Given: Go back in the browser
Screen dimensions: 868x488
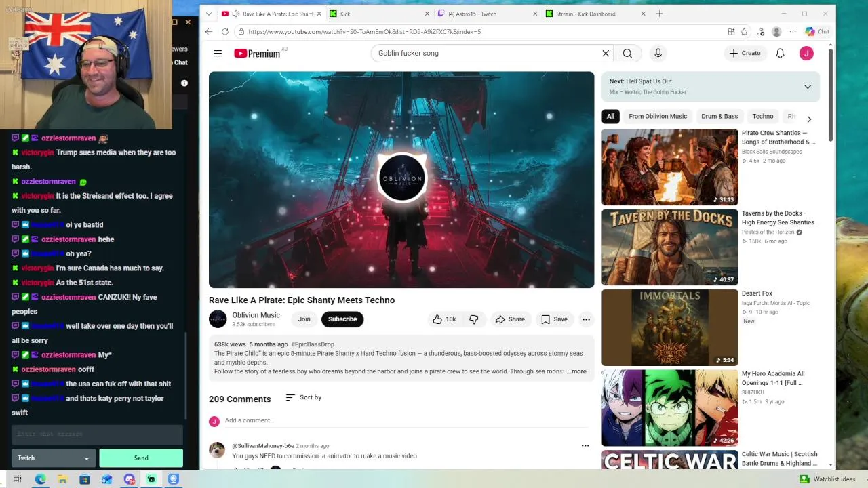Looking at the screenshot, I should pos(208,31).
